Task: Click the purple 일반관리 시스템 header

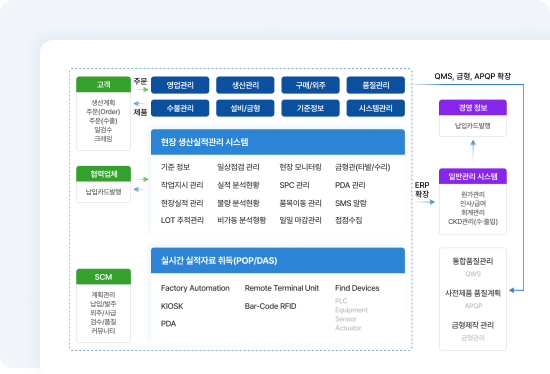Action: 473,176
